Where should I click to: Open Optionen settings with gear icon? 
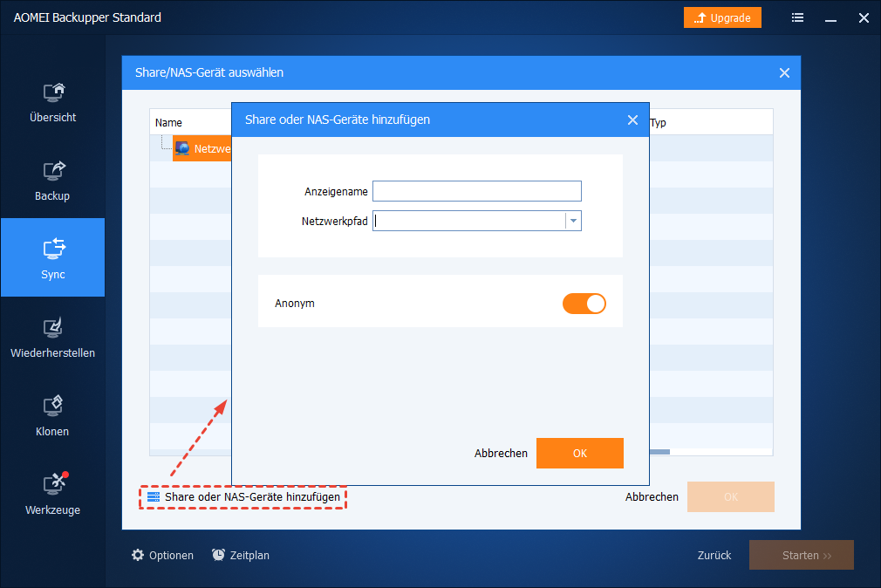[x=162, y=556]
